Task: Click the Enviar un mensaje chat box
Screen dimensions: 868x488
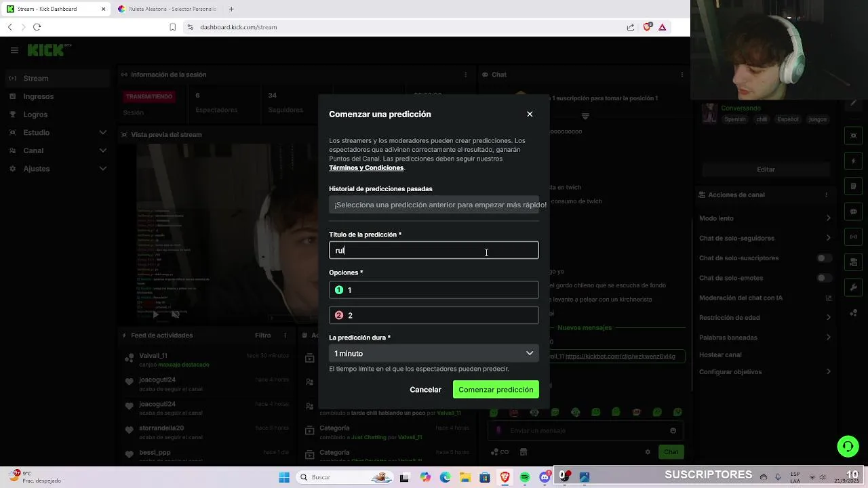Action: pos(585,430)
